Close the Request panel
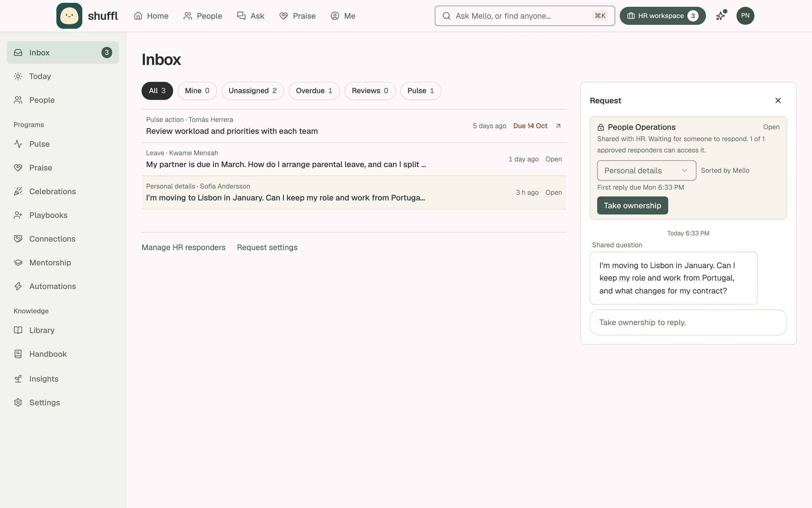 click(778, 100)
